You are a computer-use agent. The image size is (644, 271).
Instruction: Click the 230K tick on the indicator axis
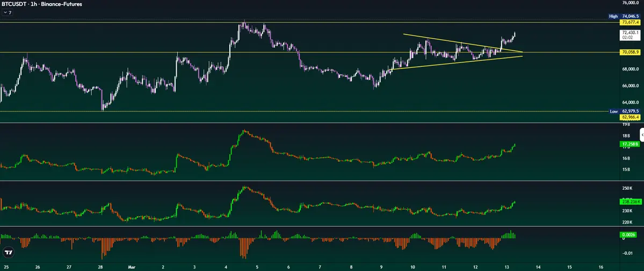coord(627,211)
